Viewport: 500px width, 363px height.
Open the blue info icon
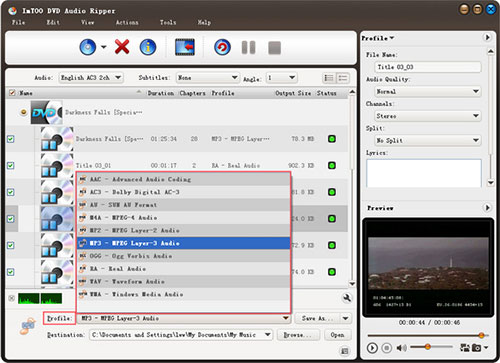click(x=148, y=47)
